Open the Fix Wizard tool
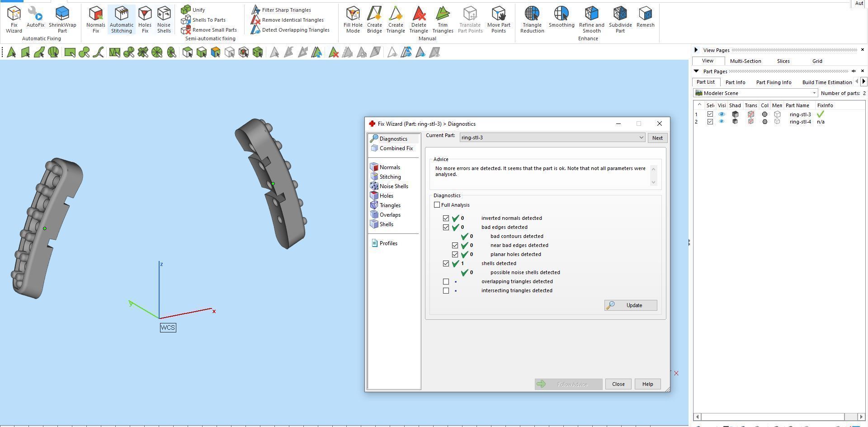868x427 pixels. [14, 19]
